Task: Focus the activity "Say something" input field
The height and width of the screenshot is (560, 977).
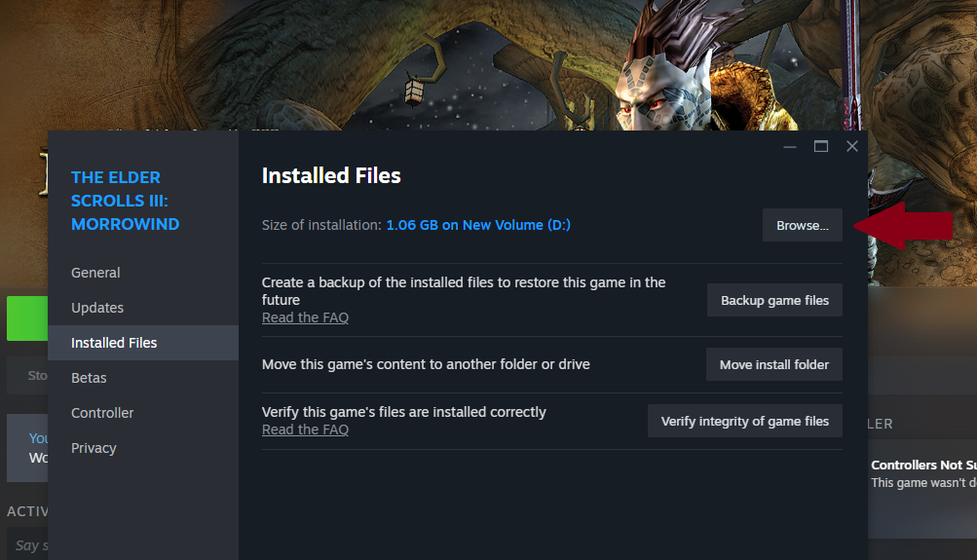Action: (25, 544)
